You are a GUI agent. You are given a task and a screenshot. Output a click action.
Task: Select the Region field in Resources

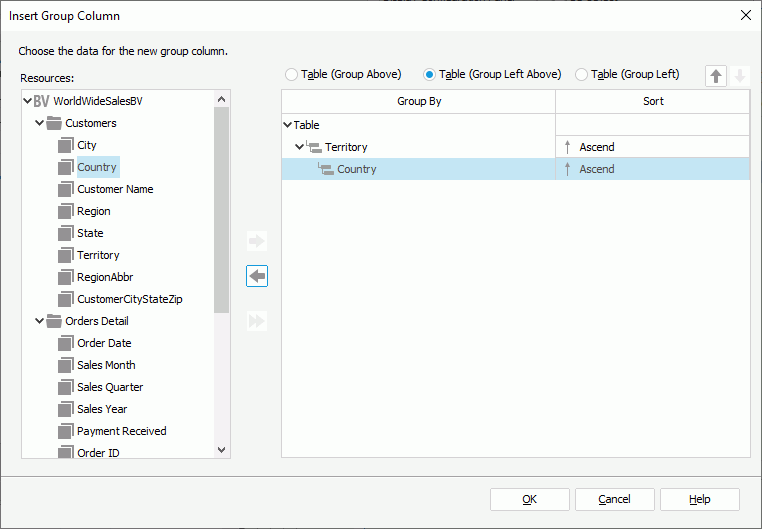point(93,211)
